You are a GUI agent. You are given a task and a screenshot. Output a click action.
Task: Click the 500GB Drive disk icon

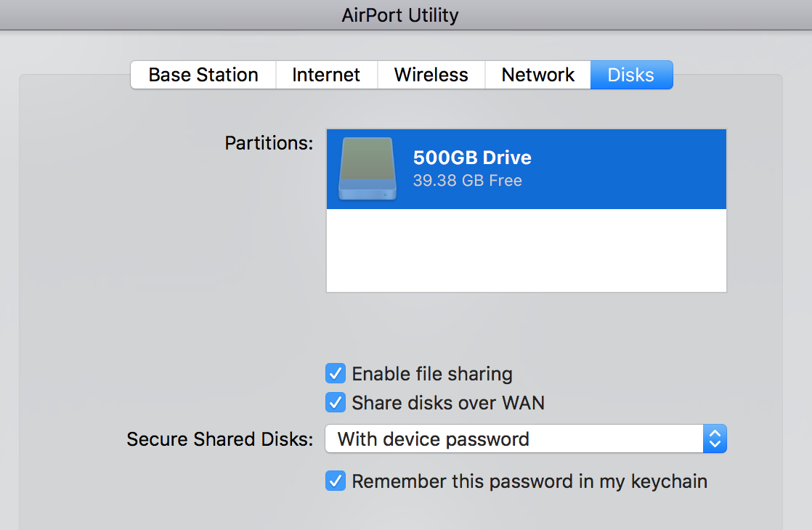point(367,169)
